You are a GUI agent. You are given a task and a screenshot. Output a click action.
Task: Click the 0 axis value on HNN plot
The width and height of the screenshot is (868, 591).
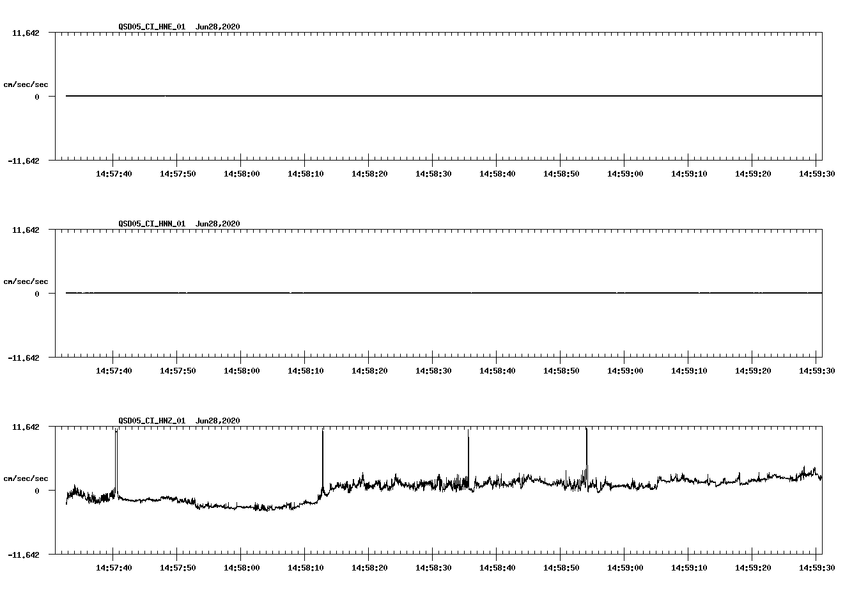37,294
